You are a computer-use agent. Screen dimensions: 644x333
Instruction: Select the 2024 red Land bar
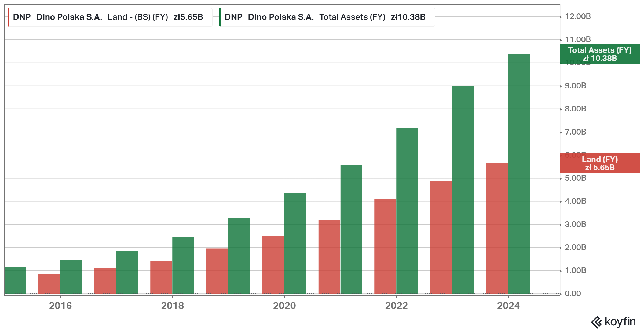tap(497, 229)
